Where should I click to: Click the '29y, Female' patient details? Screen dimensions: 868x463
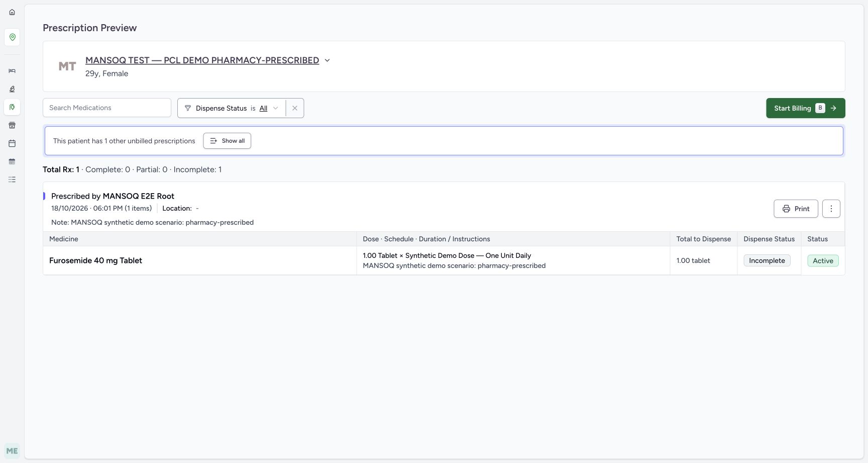106,73
